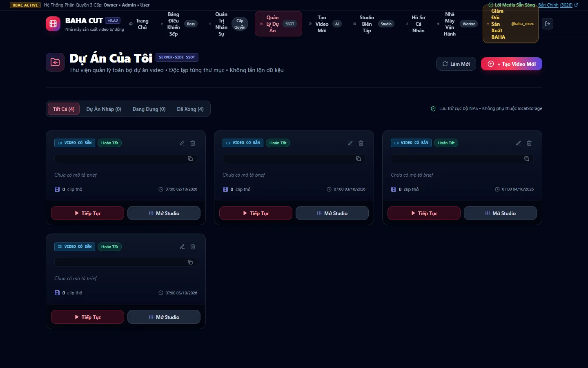The height and width of the screenshot is (368, 588).
Task: Click the edit pencil on the 02/10/2026 project
Action: tap(182, 143)
